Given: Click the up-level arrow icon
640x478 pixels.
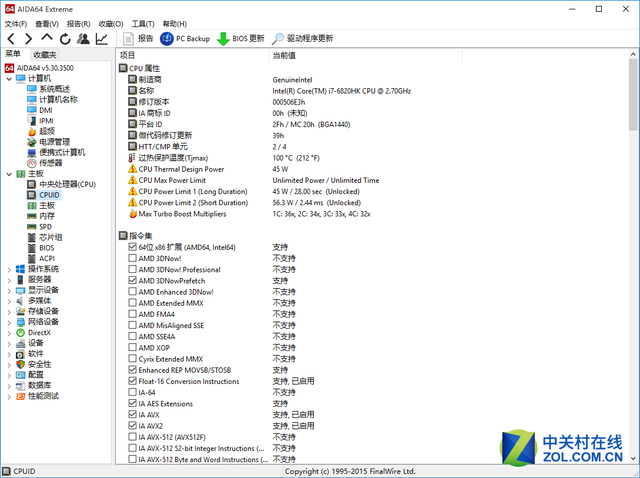Looking at the screenshot, I should pyautogui.click(x=47, y=38).
